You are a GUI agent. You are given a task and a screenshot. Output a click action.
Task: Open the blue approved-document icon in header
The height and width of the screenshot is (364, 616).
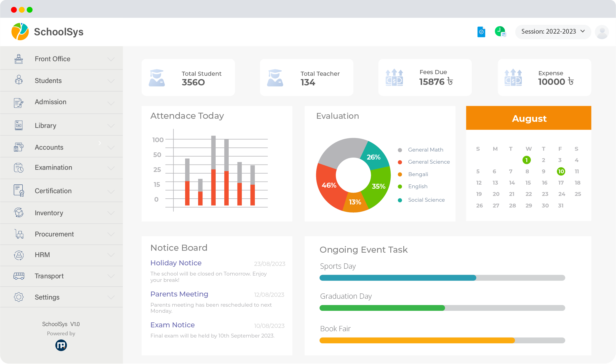point(481,32)
